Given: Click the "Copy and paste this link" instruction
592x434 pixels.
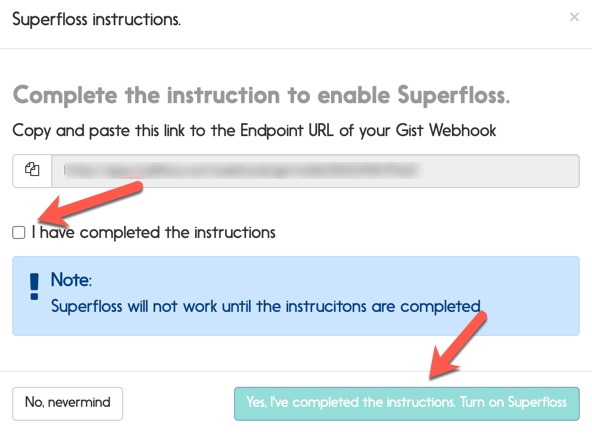Looking at the screenshot, I should (x=254, y=131).
